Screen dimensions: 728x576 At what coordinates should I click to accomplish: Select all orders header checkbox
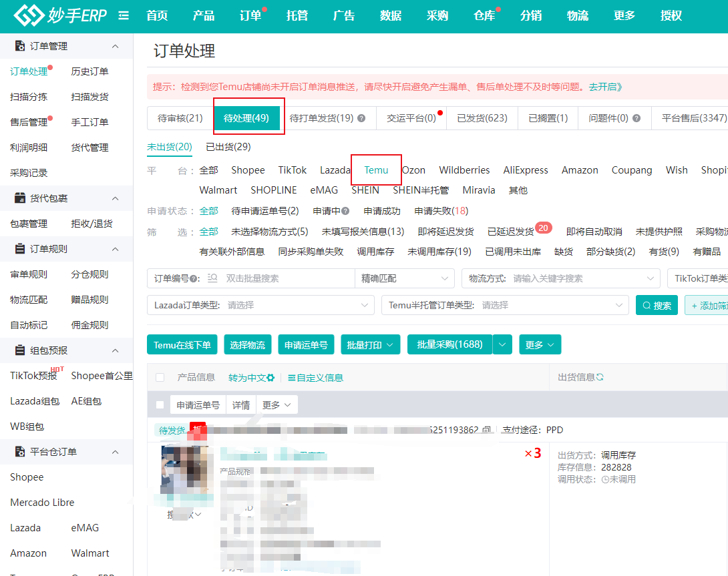coord(160,377)
